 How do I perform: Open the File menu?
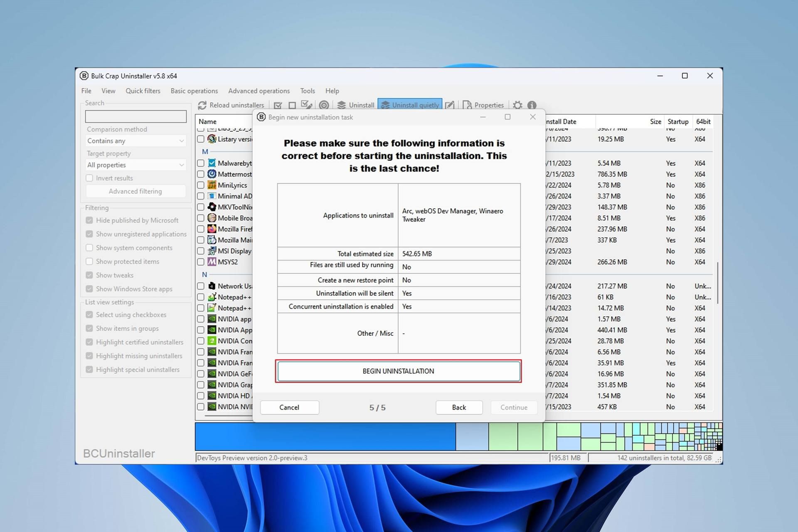coord(86,91)
